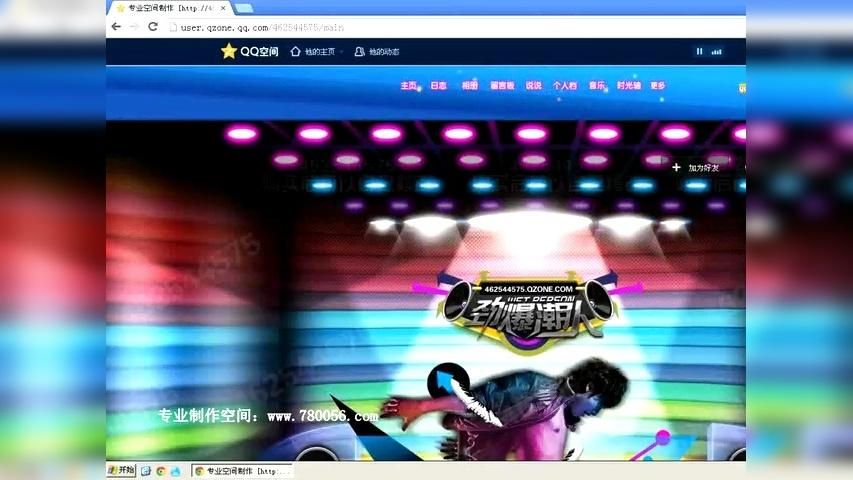
Task: Open the 主页 navigation item
Action: point(409,85)
